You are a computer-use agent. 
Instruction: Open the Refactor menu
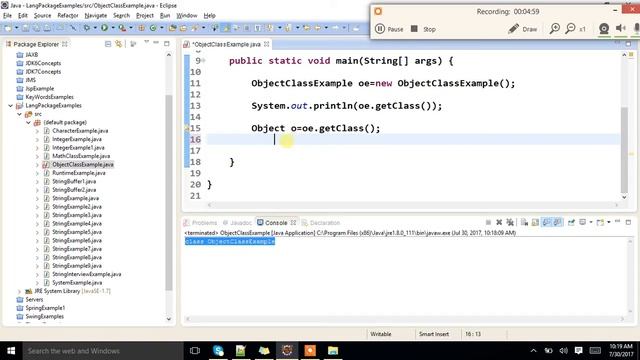coord(68,16)
